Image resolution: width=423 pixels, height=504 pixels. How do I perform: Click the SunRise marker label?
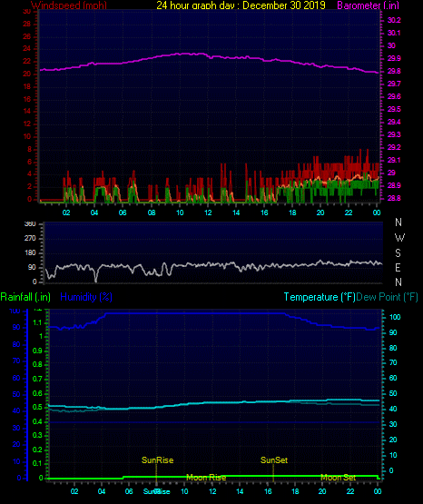(x=157, y=460)
